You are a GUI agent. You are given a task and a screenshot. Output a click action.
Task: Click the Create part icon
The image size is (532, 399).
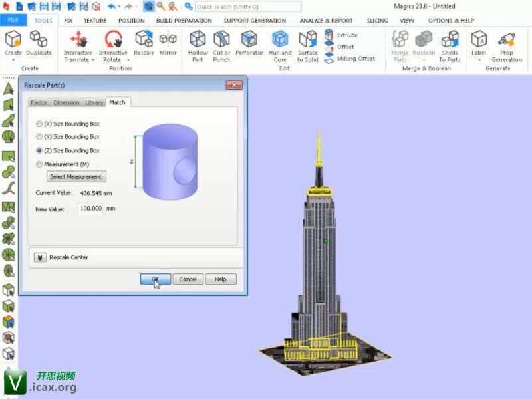13,39
